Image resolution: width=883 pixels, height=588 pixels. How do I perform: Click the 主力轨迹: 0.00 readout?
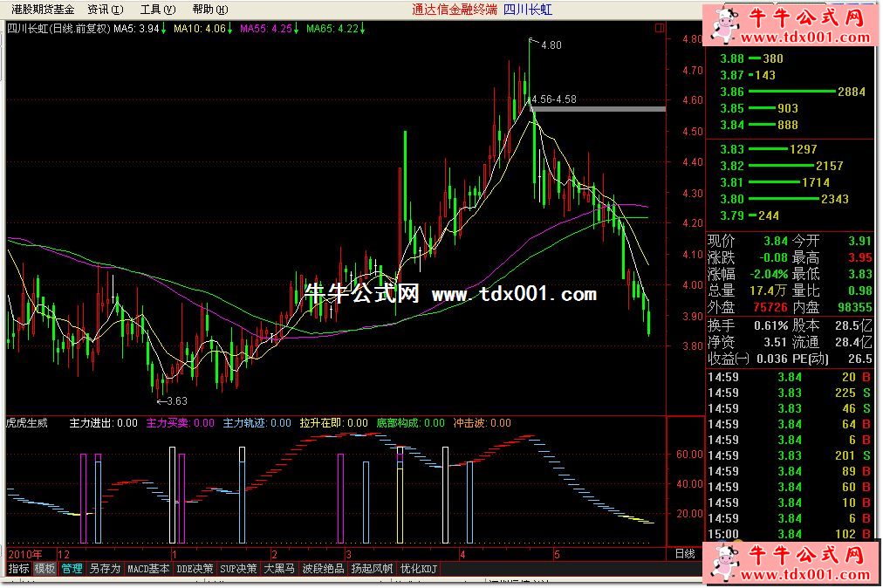click(x=257, y=423)
